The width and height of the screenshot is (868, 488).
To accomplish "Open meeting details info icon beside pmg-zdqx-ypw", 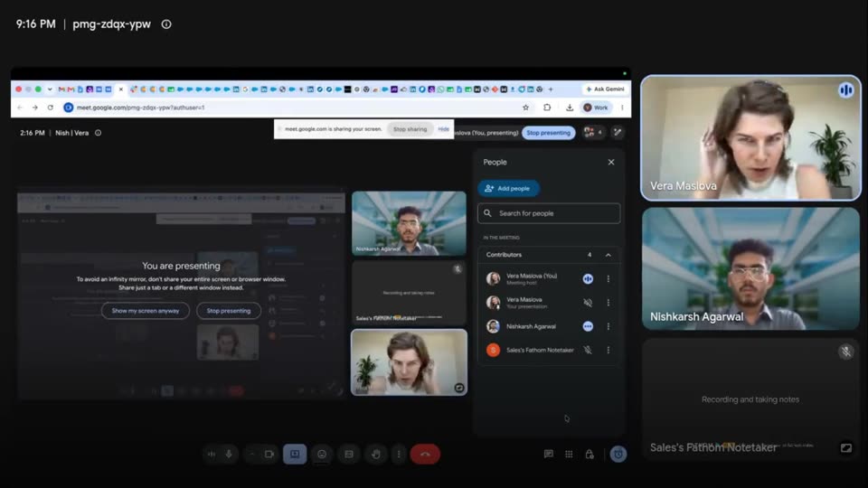I will click(166, 24).
